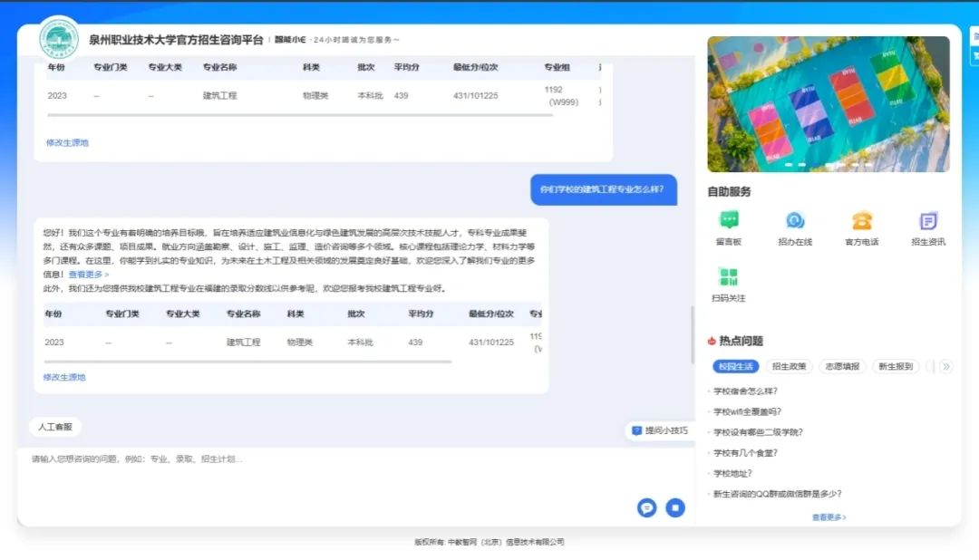Click 修改生源地 link under lower score table
This screenshot has width=979, height=560.
point(64,377)
